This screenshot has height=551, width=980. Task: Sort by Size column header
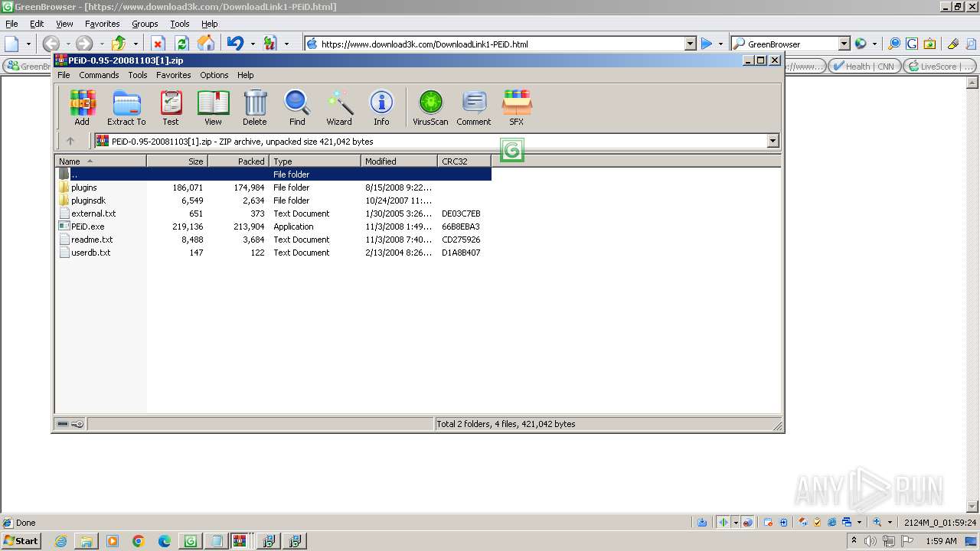pos(177,161)
